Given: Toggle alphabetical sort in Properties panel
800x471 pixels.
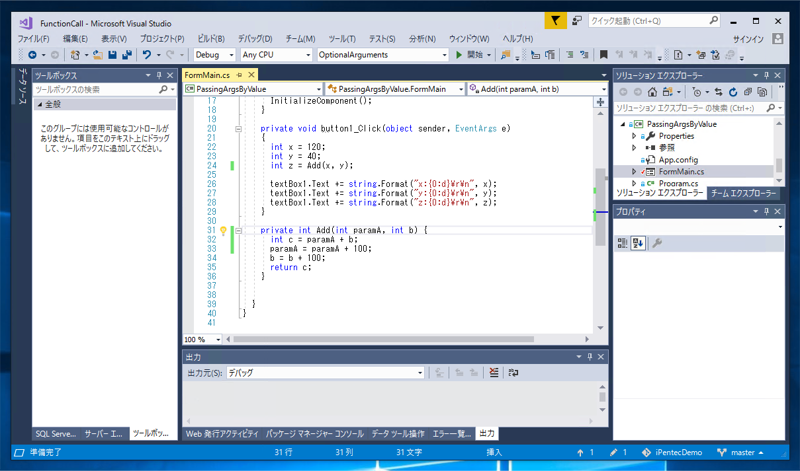Looking at the screenshot, I should (x=638, y=243).
